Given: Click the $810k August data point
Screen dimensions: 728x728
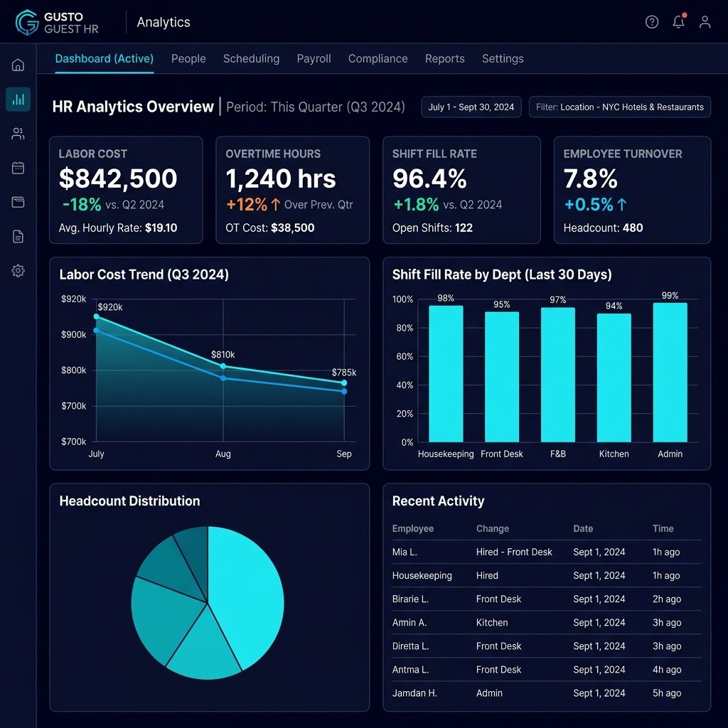Looking at the screenshot, I should 223,366.
